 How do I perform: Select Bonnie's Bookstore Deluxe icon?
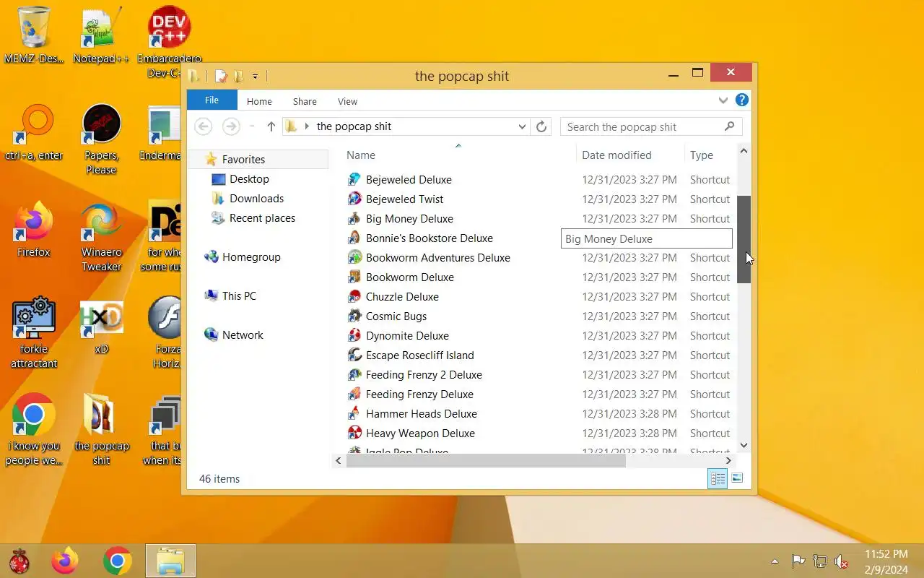354,238
